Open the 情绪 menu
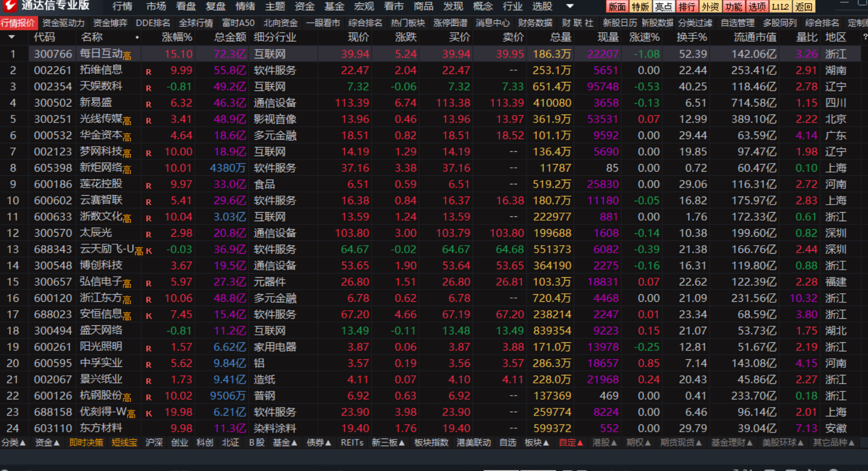The width and height of the screenshot is (868, 471). (x=245, y=6)
